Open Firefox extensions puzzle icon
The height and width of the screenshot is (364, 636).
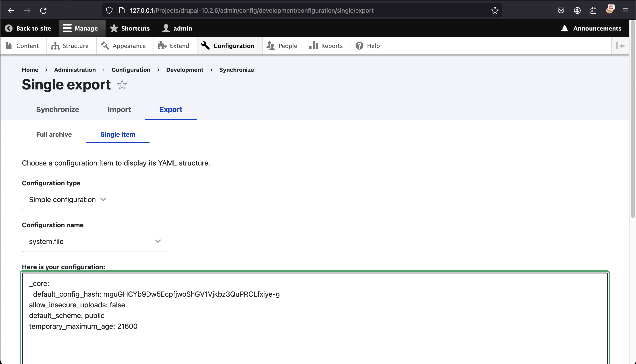click(x=593, y=10)
